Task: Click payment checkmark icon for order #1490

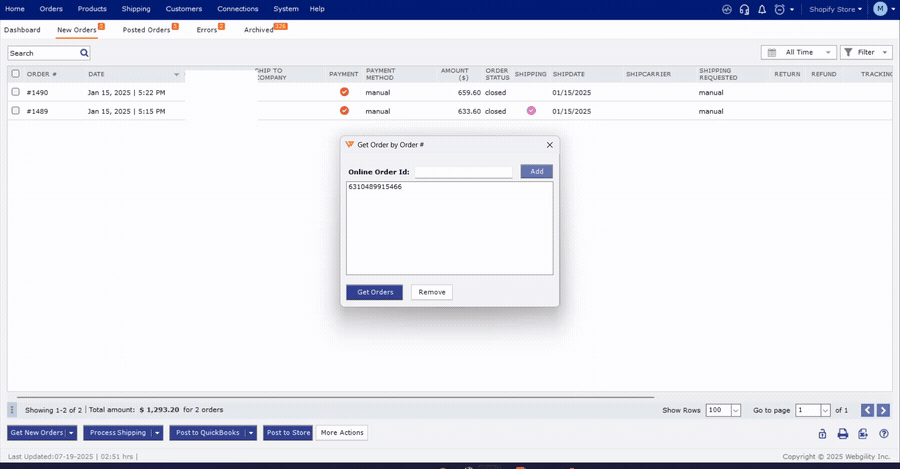Action: point(344,92)
